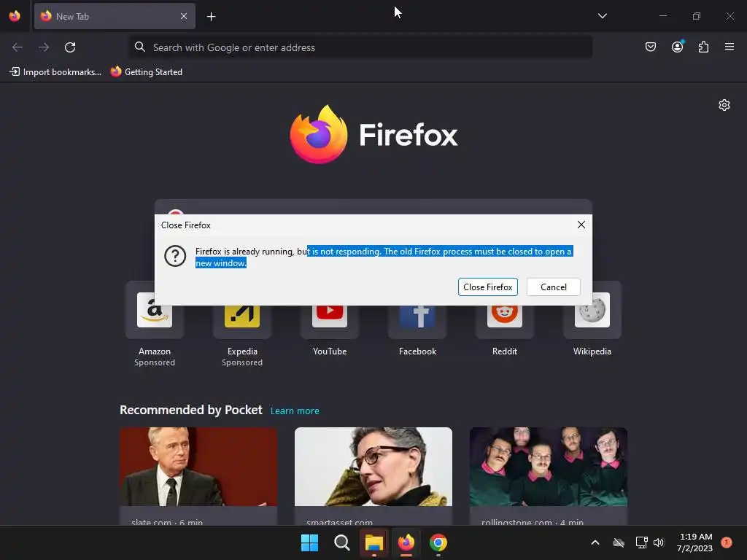Open taskbar Search magnifier

(x=341, y=542)
